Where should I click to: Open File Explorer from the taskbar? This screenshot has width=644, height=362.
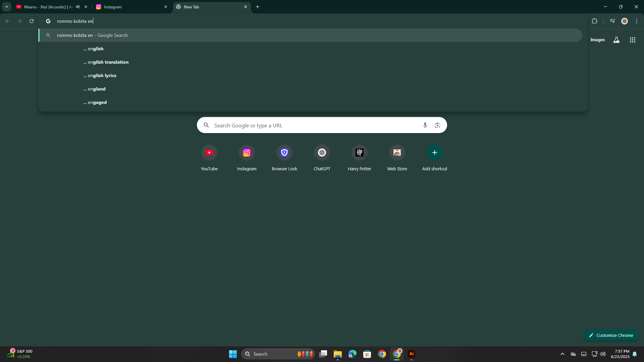tap(338, 354)
